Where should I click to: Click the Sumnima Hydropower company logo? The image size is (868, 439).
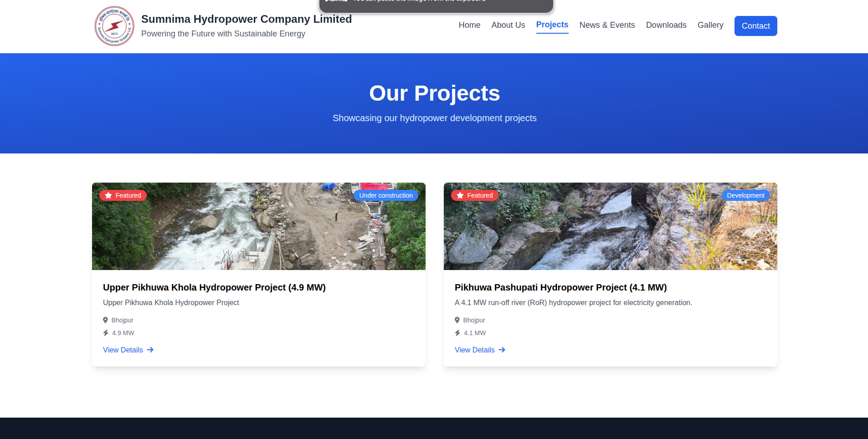click(114, 26)
